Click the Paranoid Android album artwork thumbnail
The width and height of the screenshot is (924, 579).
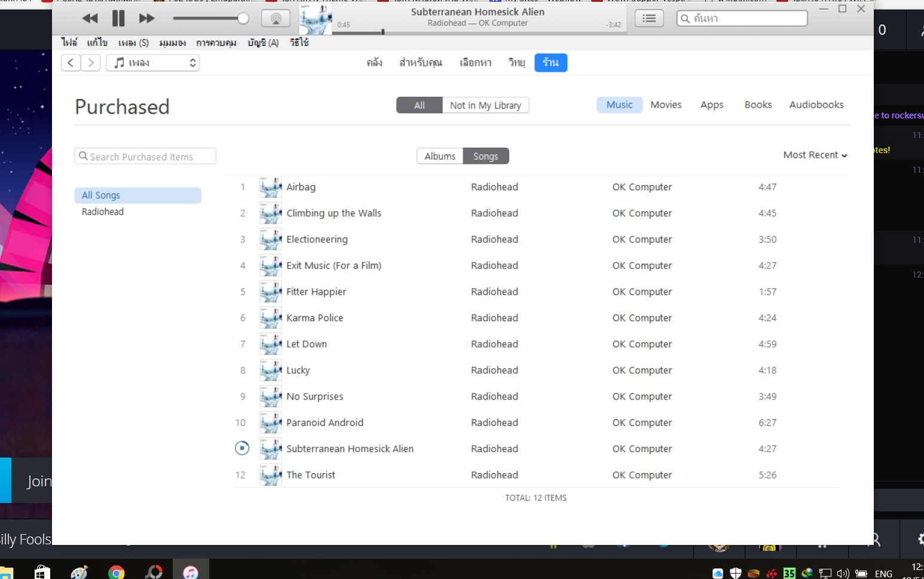[x=271, y=423]
